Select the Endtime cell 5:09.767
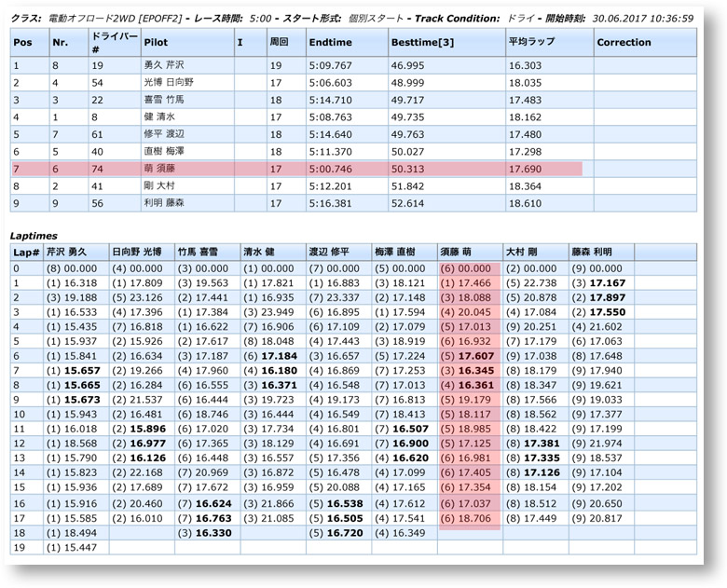 tap(330, 66)
